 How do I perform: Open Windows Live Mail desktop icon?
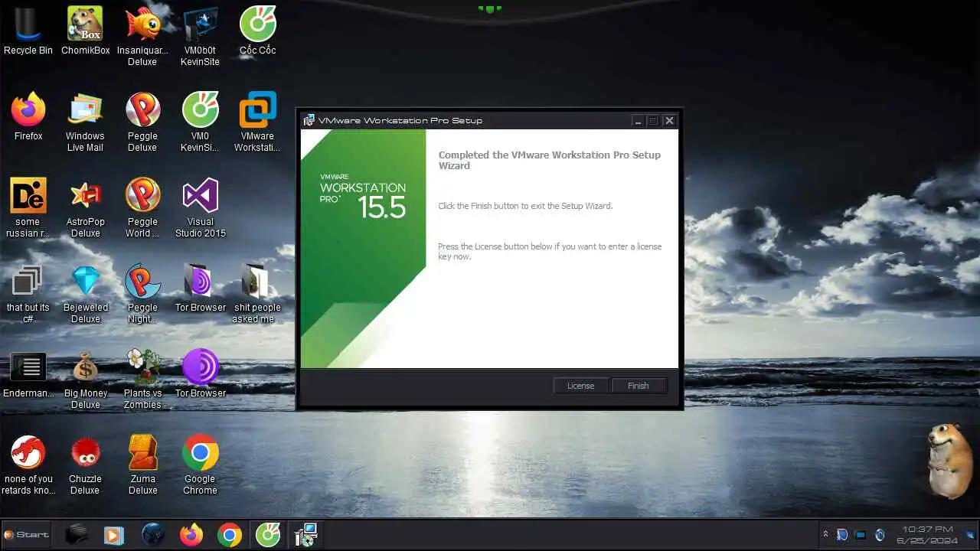pos(86,123)
